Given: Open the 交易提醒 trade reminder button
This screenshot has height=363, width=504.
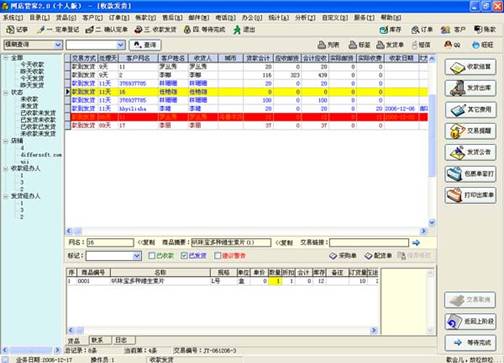Looking at the screenshot, I should point(470,131).
